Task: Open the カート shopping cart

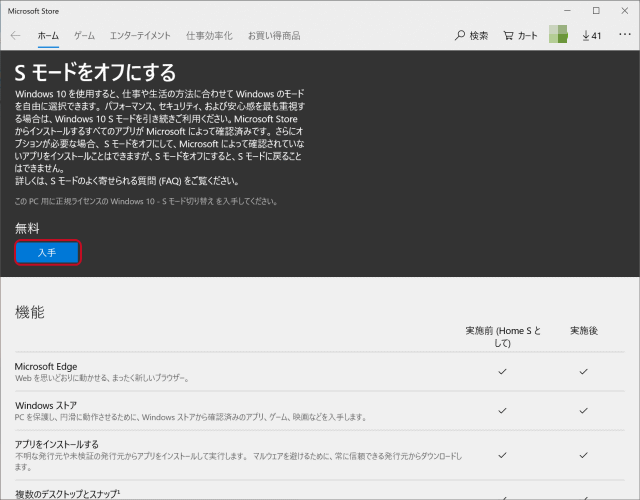Action: click(x=520, y=36)
